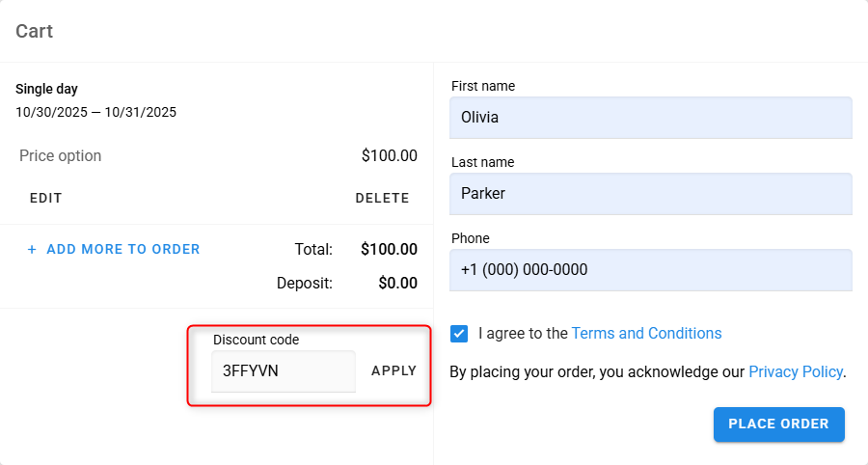Screen dimensions: 868x465
Task: Click the PLACE ORDER button
Action: (x=778, y=424)
